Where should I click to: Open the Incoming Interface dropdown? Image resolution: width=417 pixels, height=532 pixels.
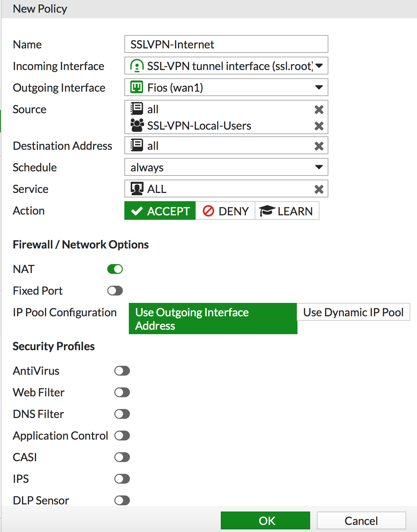coord(226,66)
